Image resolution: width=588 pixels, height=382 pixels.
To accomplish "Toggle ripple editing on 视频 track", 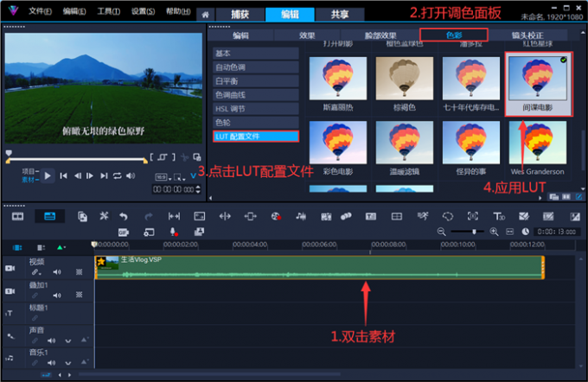I will coord(35,272).
